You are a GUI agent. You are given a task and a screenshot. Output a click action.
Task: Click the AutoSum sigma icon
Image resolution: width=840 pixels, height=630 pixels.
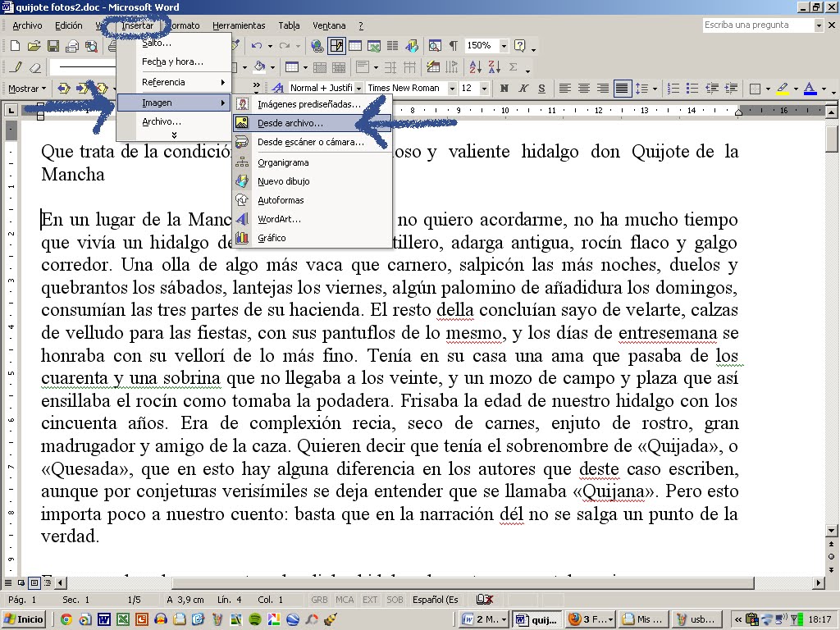514,67
